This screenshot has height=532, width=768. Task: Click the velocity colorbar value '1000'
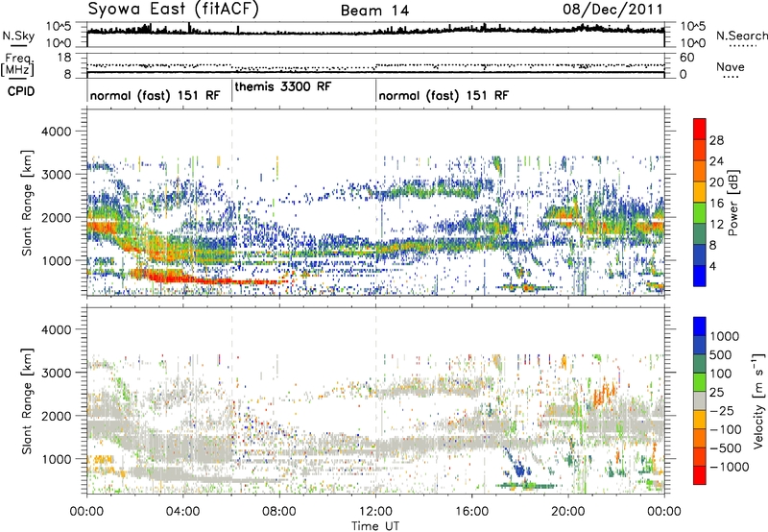tap(725, 336)
